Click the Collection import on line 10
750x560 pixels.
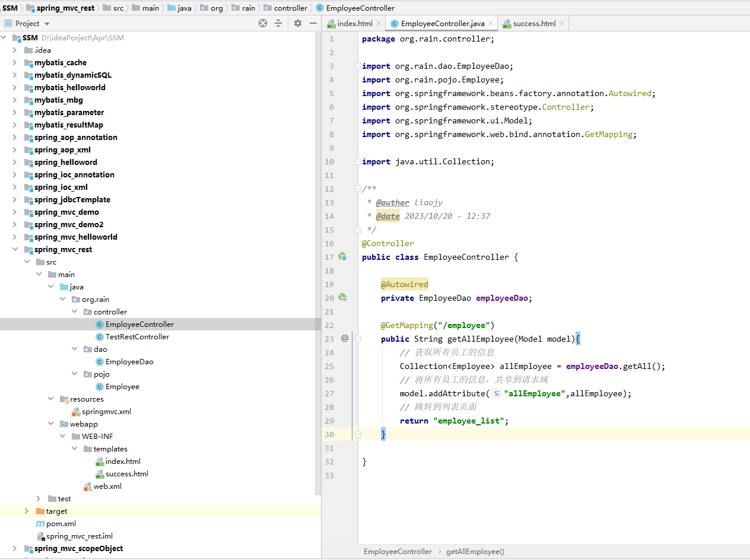pos(428,161)
